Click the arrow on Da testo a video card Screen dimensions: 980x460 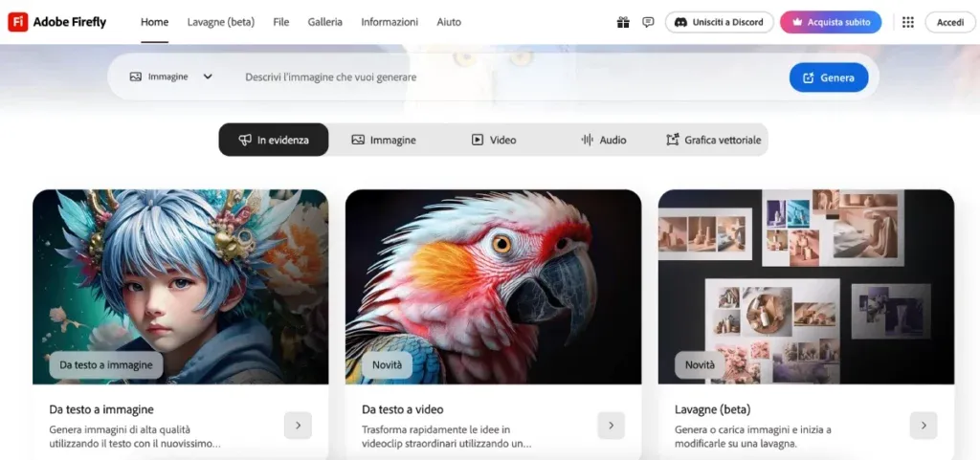coord(612,425)
